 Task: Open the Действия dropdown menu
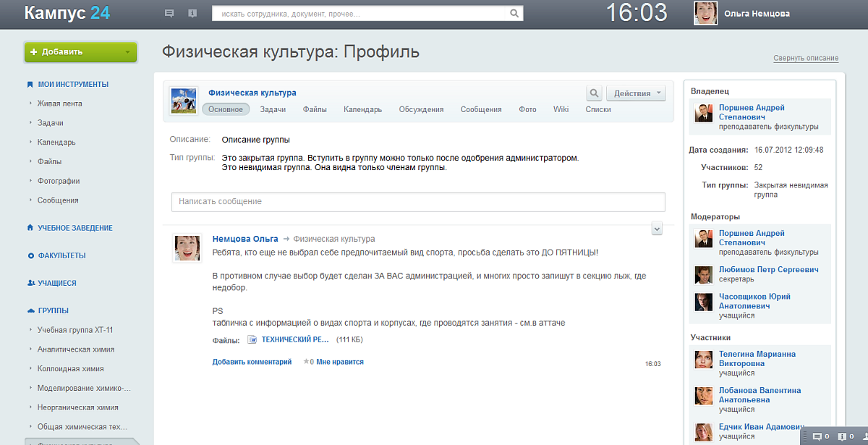(637, 93)
